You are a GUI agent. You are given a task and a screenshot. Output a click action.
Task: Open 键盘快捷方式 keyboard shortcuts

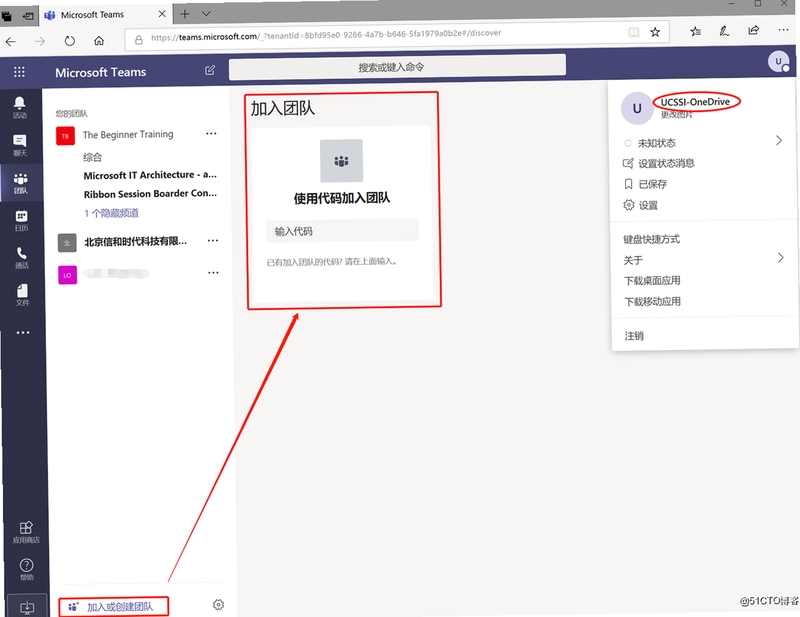pyautogui.click(x=652, y=239)
